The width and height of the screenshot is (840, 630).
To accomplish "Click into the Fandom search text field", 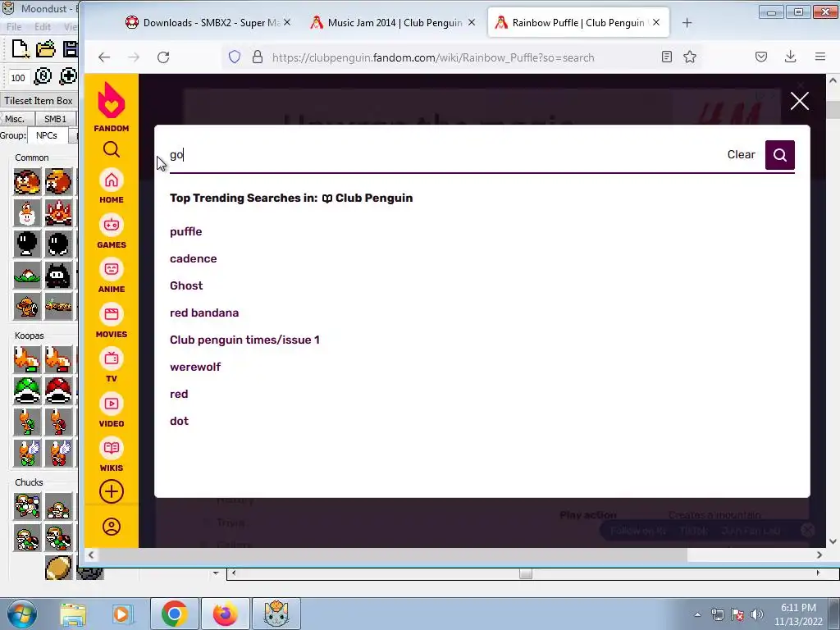I will [x=445, y=155].
